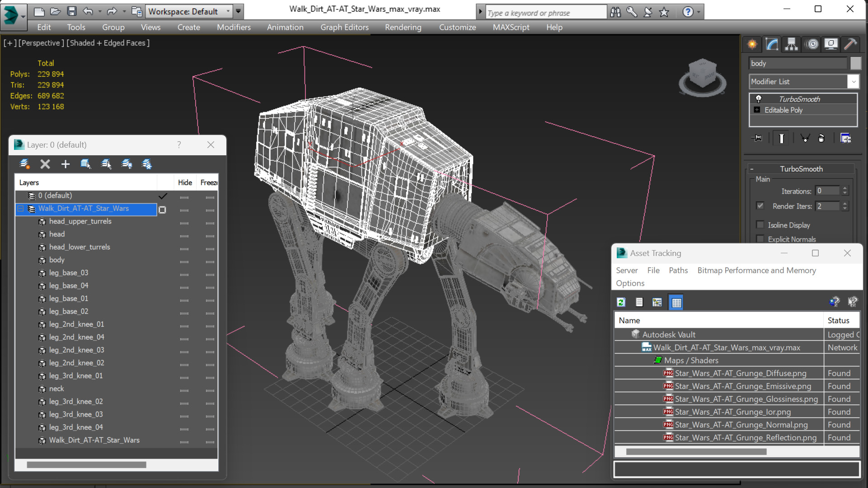Toggle Render Iters checkbox
Screen dimensions: 868x488
[x=760, y=206]
